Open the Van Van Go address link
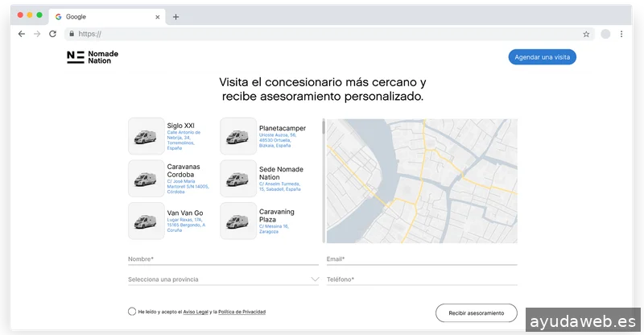This screenshot has height=335, width=644. (186, 225)
